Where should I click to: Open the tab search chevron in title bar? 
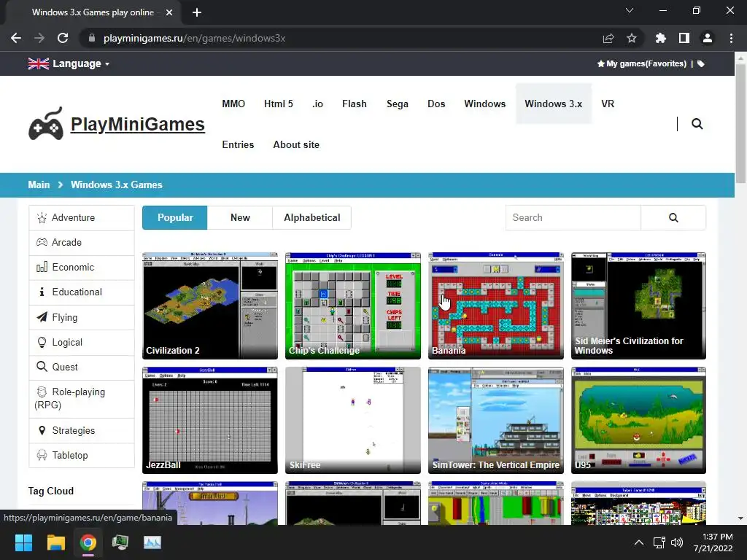[x=630, y=10]
